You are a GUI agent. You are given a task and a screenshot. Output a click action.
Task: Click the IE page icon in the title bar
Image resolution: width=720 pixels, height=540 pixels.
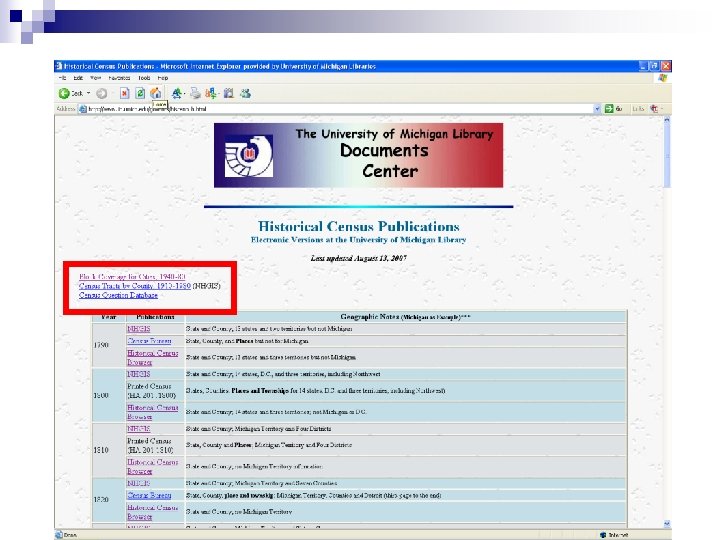pos(59,66)
